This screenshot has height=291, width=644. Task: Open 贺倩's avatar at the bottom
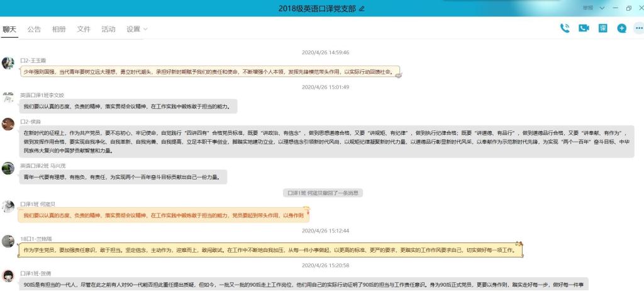point(8,276)
